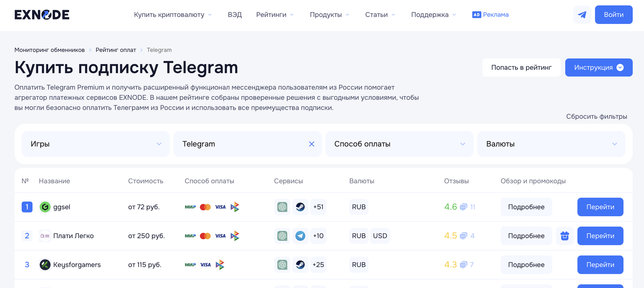
Task: Clear the Telegram filter with the X
Action: [312, 144]
